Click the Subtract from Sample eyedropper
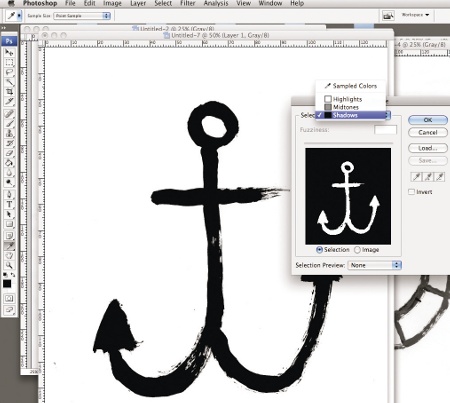450x403 pixels. [440, 177]
